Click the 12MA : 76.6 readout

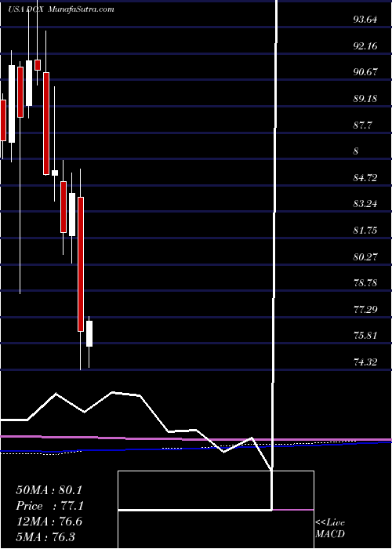click(49, 522)
